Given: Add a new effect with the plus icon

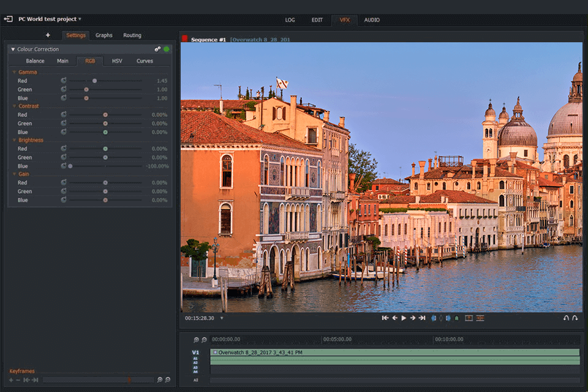Looking at the screenshot, I should [x=48, y=35].
